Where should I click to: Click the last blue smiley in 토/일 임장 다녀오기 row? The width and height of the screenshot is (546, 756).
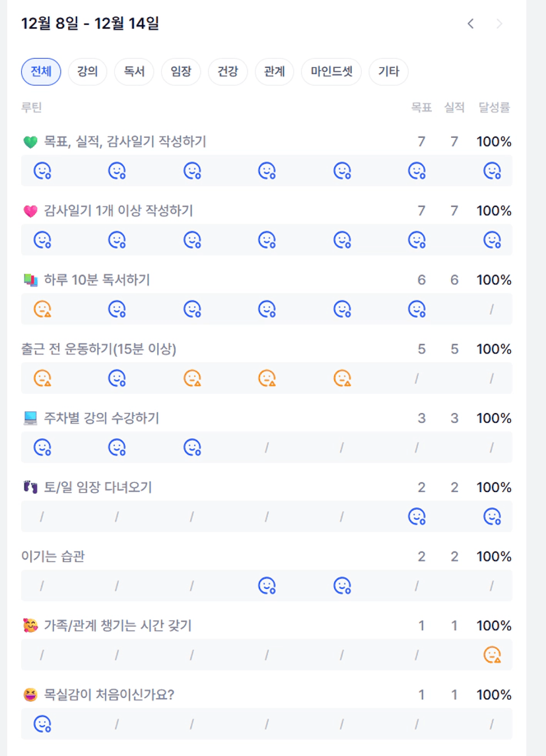coord(492,517)
